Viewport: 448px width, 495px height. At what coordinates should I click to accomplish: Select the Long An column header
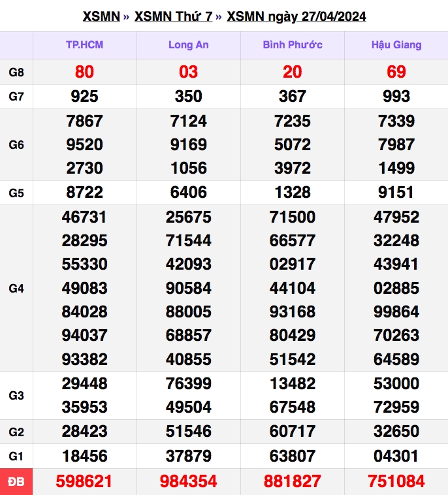coord(189,45)
